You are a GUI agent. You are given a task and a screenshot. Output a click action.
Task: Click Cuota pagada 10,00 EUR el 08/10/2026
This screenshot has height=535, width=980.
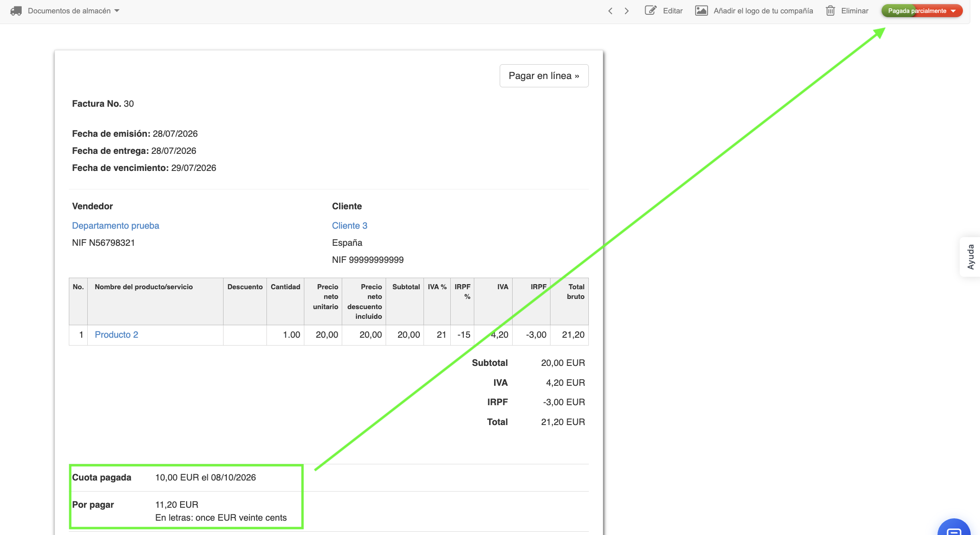click(164, 477)
